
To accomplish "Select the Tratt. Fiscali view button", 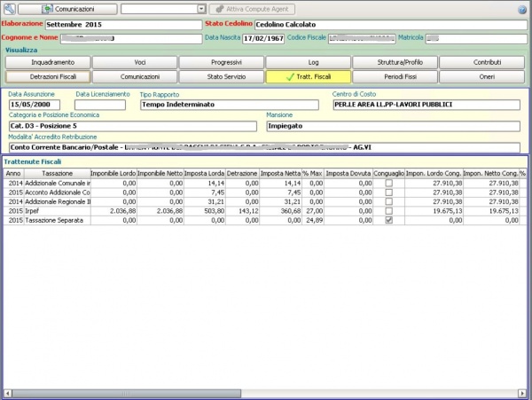I will (308, 77).
